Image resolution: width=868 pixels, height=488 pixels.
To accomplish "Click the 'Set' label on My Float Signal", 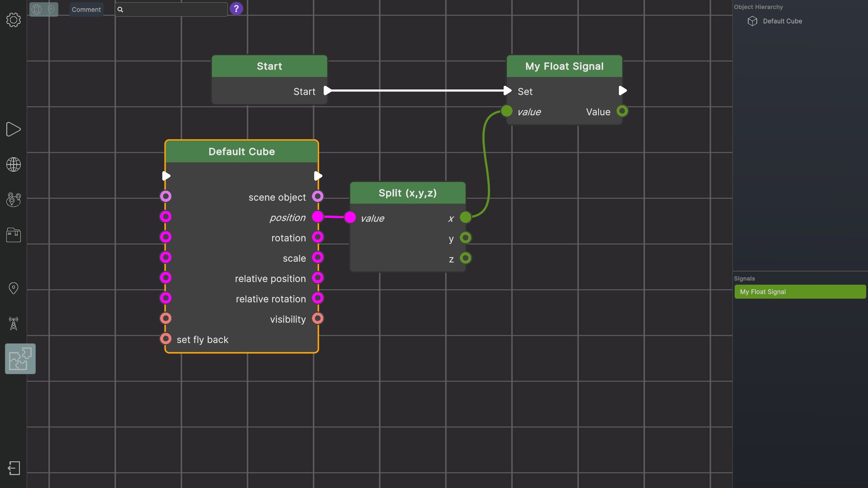I will coord(525,92).
